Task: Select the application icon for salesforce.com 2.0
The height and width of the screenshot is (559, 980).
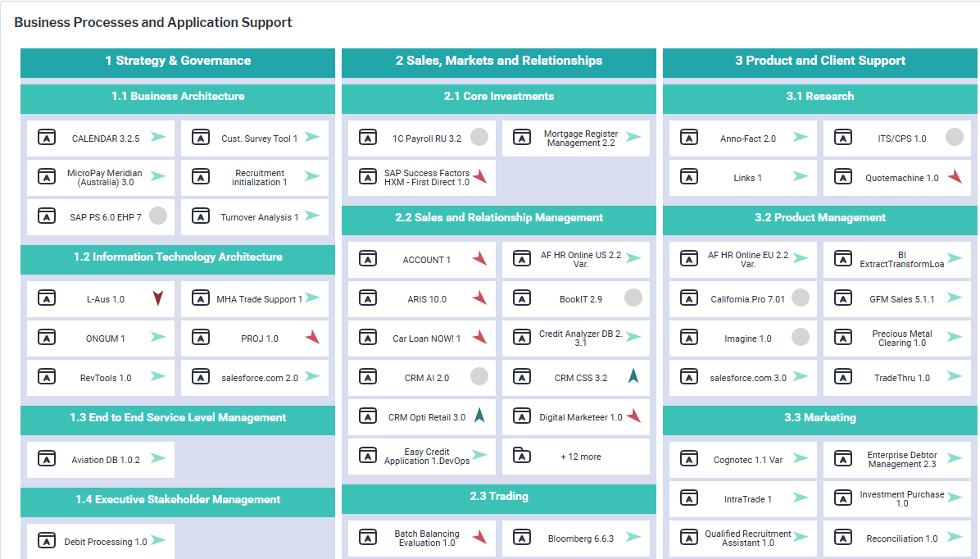Action: (x=201, y=377)
